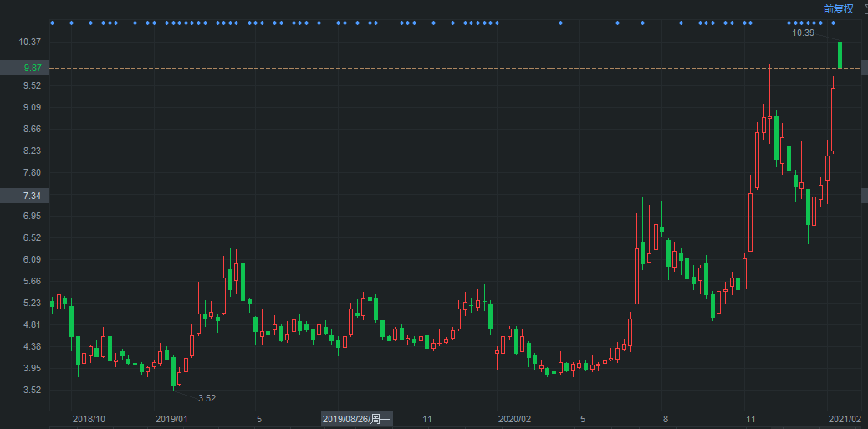Click the 2020/02 date axis label
This screenshot has height=429, width=868.
pyautogui.click(x=514, y=419)
